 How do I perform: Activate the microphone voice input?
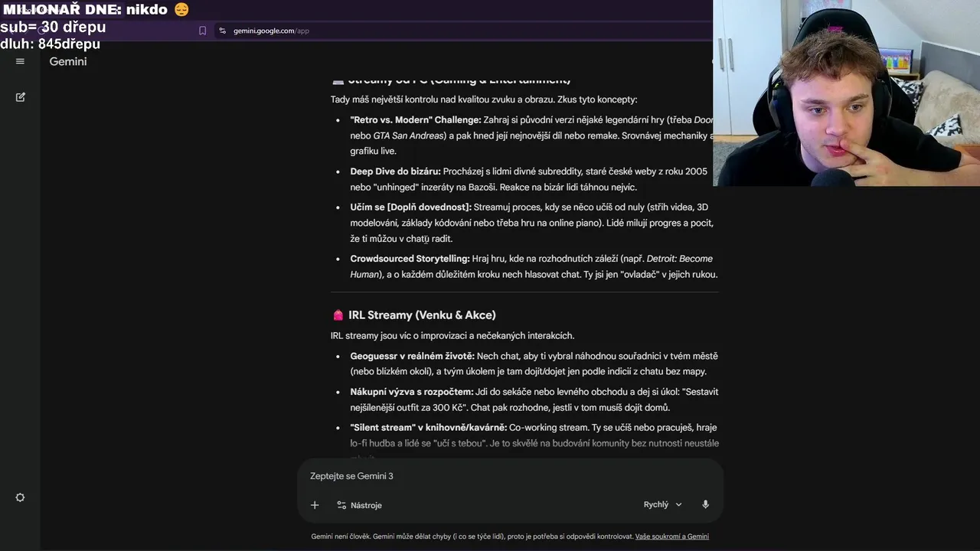(x=705, y=504)
